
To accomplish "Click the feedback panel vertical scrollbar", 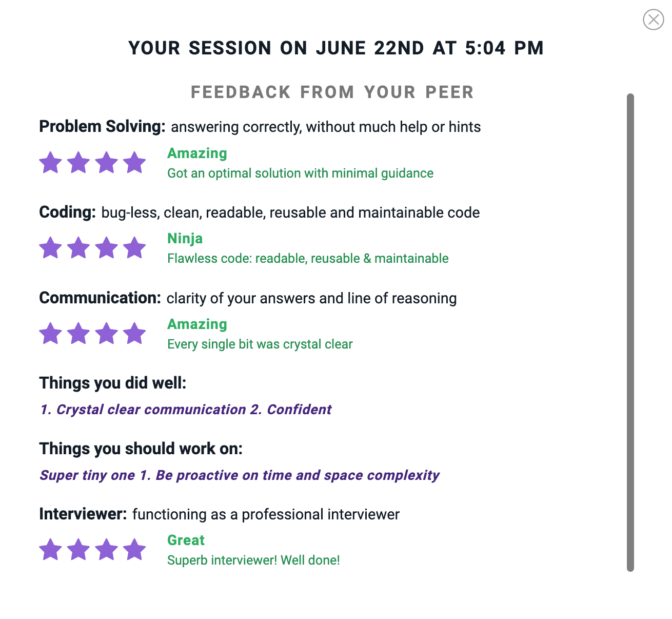I will (630, 332).
